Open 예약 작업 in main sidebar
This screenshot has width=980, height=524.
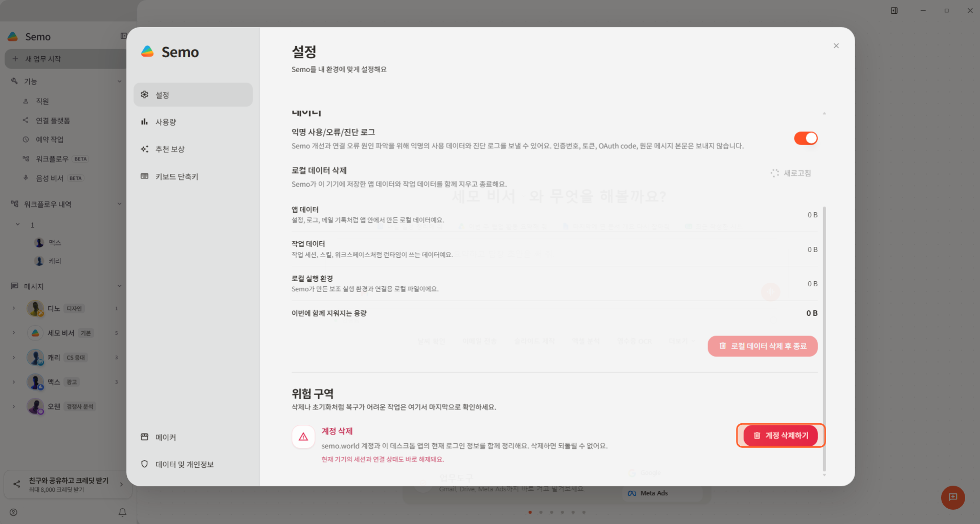point(50,140)
